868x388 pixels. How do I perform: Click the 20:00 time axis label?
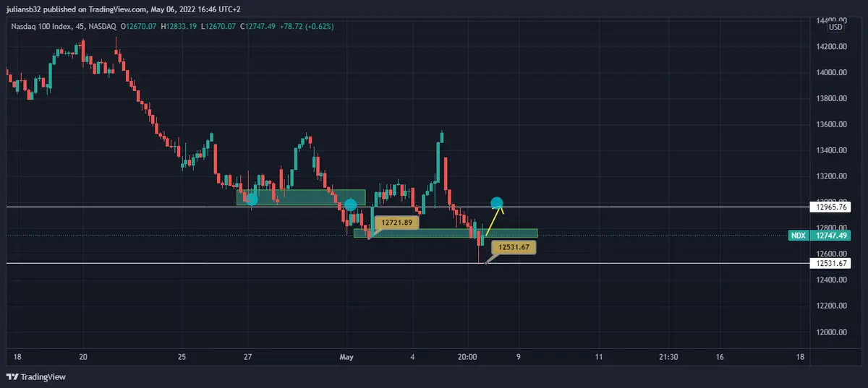(x=467, y=357)
